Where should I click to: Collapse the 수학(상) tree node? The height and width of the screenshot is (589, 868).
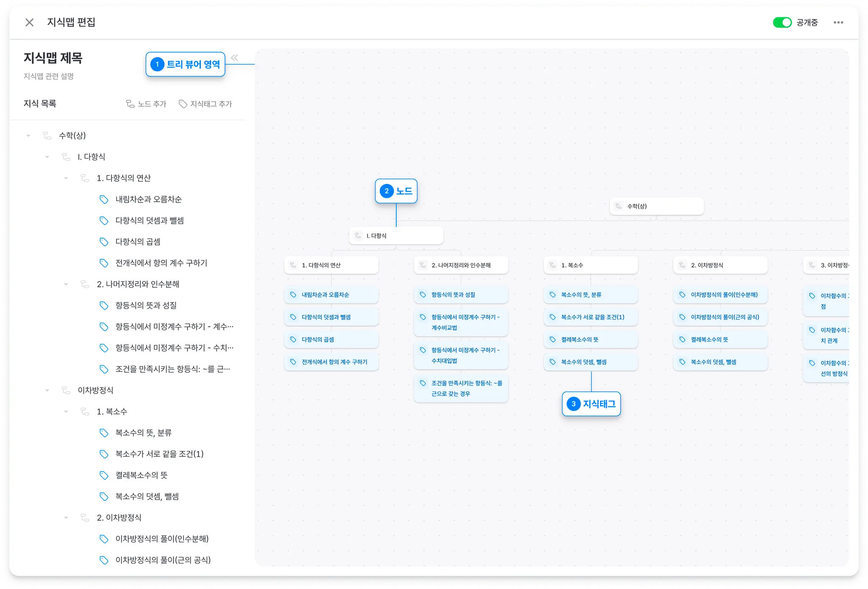coord(28,136)
